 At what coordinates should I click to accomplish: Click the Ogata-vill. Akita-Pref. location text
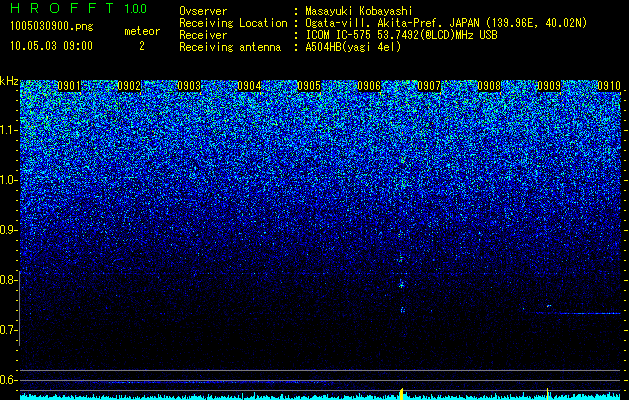(446, 23)
